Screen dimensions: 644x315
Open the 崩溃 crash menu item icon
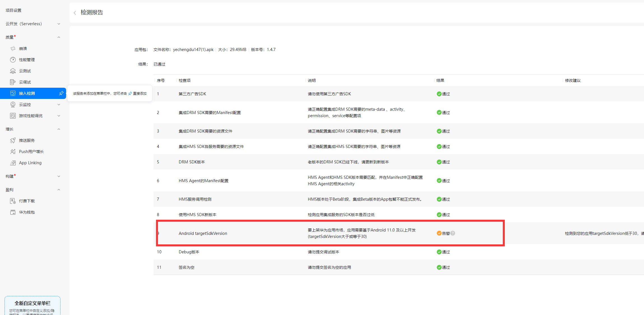13,48
